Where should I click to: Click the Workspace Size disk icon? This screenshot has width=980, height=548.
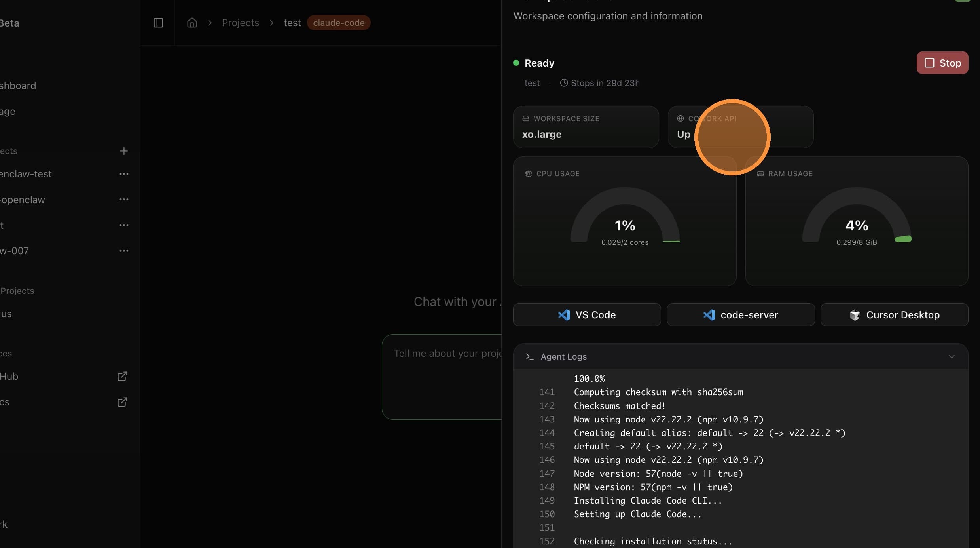[x=525, y=118]
